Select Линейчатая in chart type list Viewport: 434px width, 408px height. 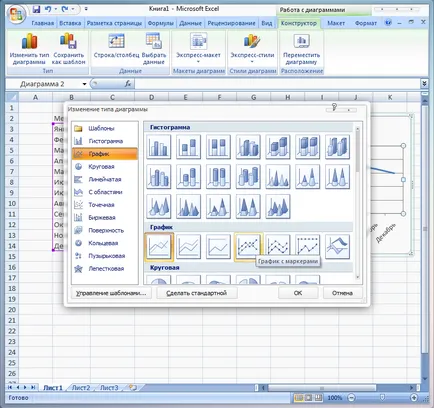(x=105, y=179)
